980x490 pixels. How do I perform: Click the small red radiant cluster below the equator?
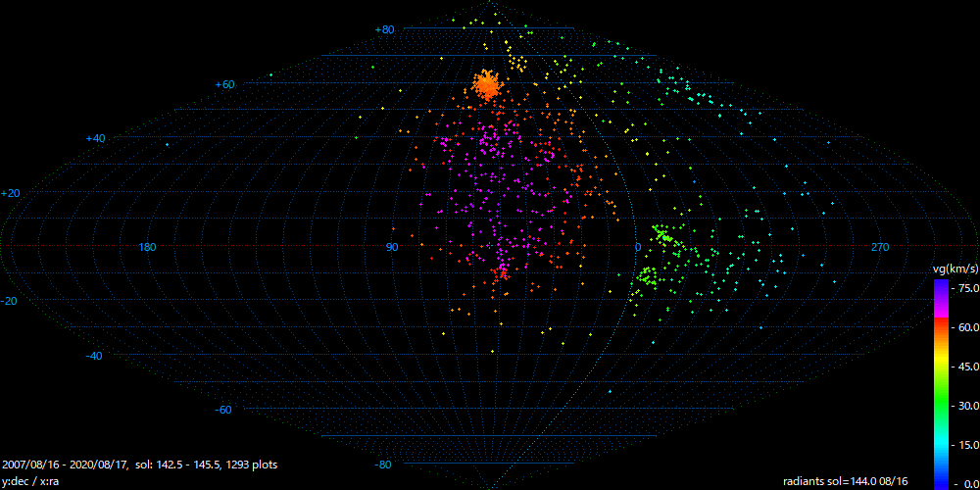click(x=502, y=271)
